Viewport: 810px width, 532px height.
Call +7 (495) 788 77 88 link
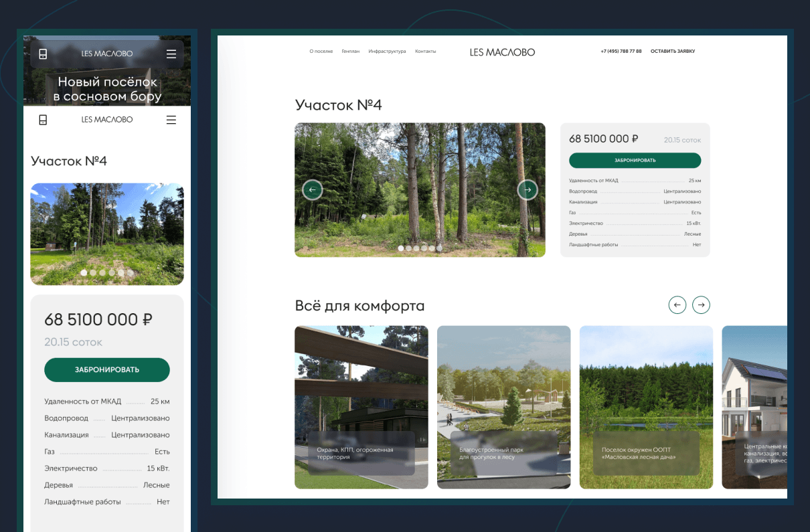coord(621,52)
